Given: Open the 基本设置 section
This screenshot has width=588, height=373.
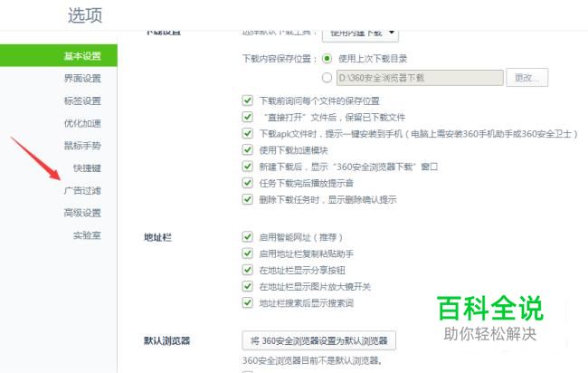Looking at the screenshot, I should (59, 55).
